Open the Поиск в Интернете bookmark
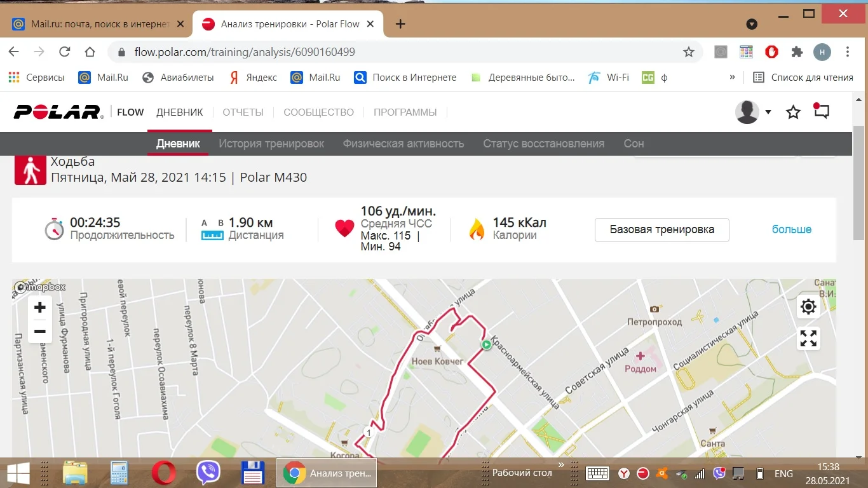868x488 pixels. (405, 78)
